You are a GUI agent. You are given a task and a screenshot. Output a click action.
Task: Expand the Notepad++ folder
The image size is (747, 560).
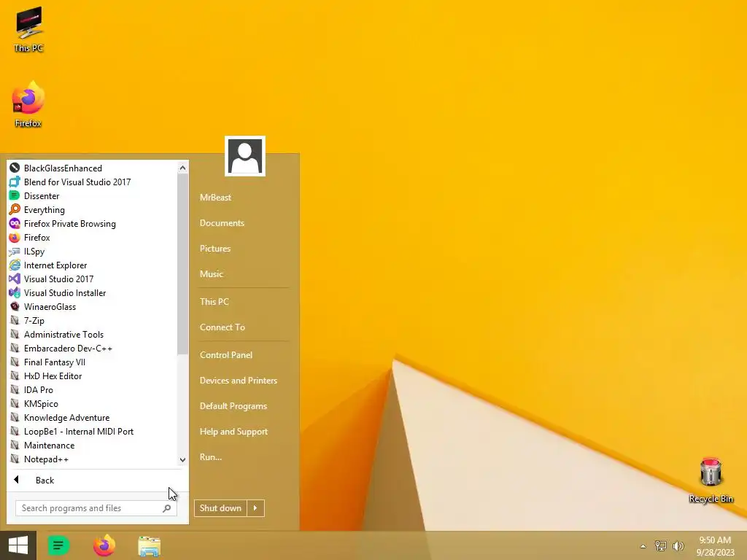(x=39, y=459)
